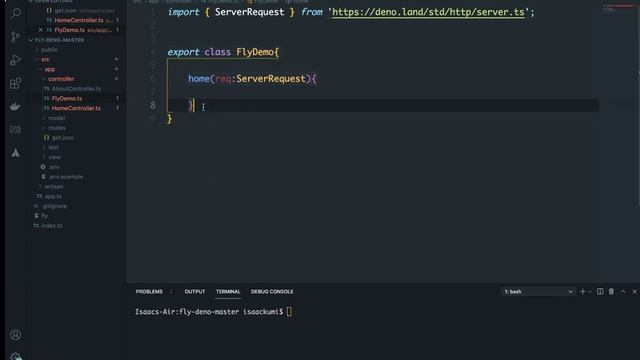The height and width of the screenshot is (360, 640).
Task: Follow the deno.land server.ts import link
Action: point(428,12)
